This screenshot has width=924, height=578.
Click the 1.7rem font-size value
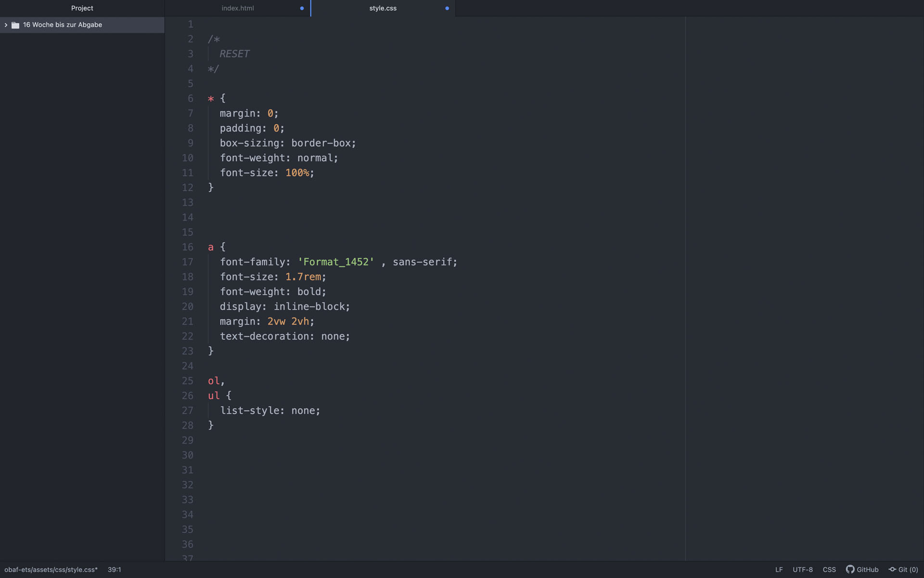[303, 277]
